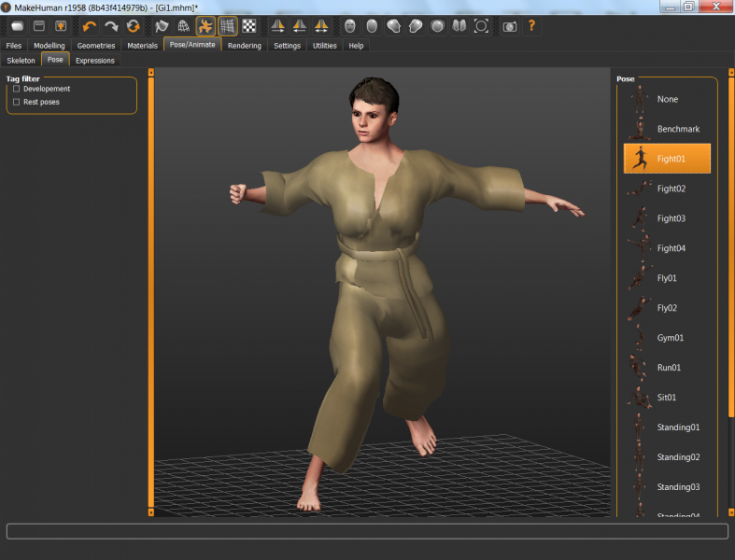Switch to right side head view icon
Viewport: 735px width, 560px height.
click(x=394, y=26)
